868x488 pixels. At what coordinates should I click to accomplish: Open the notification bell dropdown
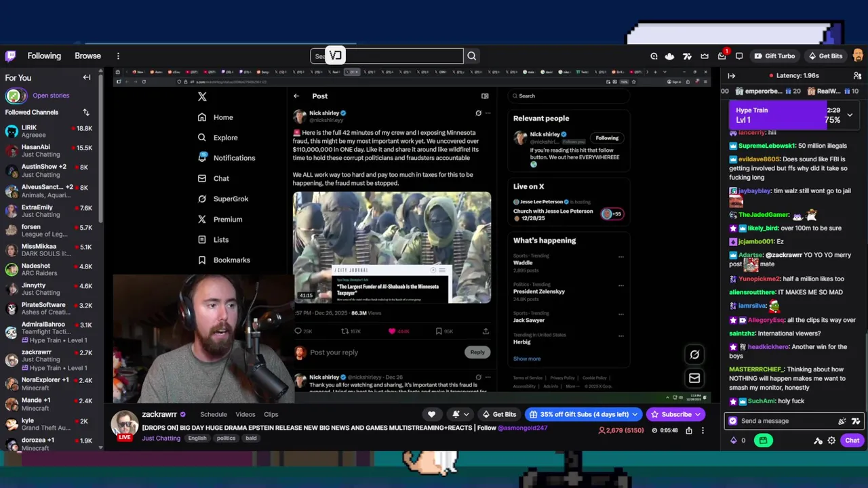460,414
